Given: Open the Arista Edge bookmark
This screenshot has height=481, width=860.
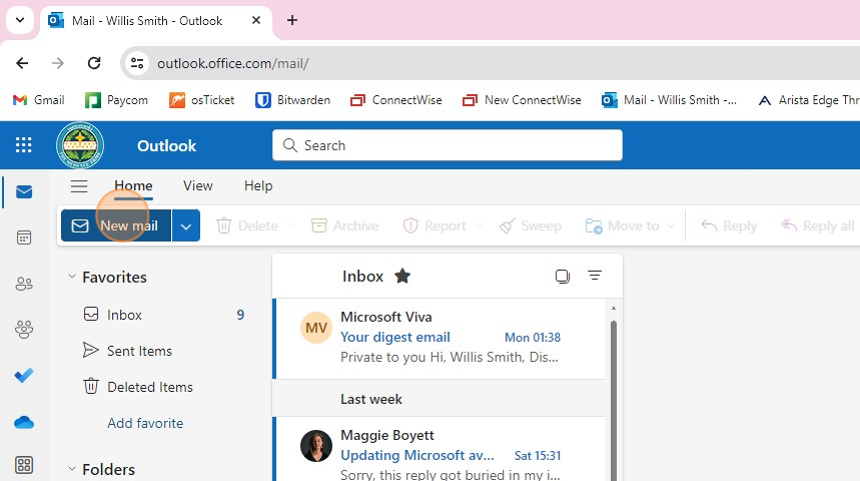Looking at the screenshot, I should pyautogui.click(x=808, y=100).
